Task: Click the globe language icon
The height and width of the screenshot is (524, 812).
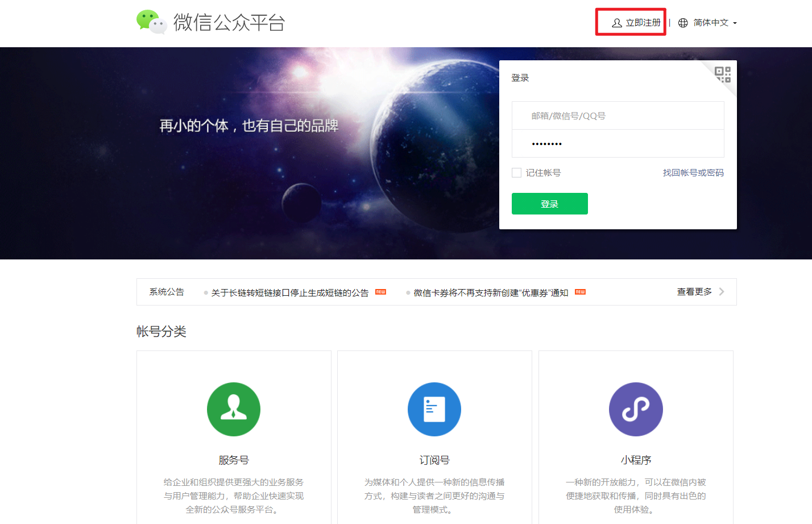Action: 683,23
